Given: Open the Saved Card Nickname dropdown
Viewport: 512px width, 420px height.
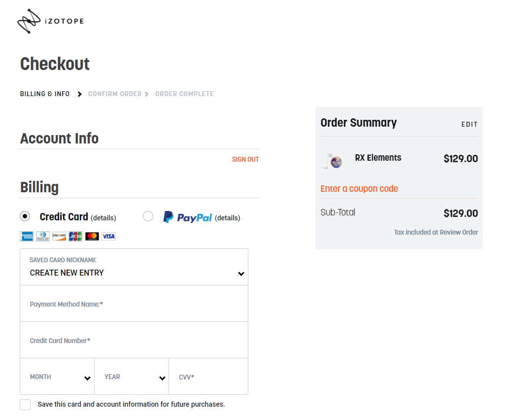Looking at the screenshot, I should [134, 267].
